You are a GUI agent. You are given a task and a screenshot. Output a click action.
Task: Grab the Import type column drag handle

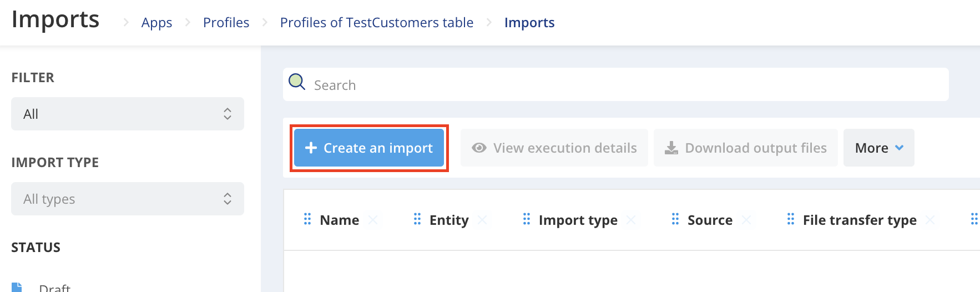[x=527, y=219]
